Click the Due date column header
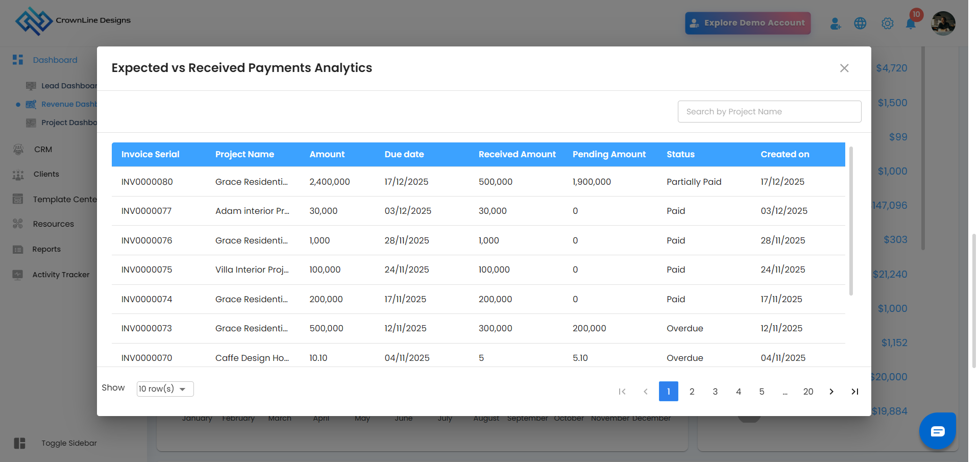980x462 pixels. tap(404, 154)
